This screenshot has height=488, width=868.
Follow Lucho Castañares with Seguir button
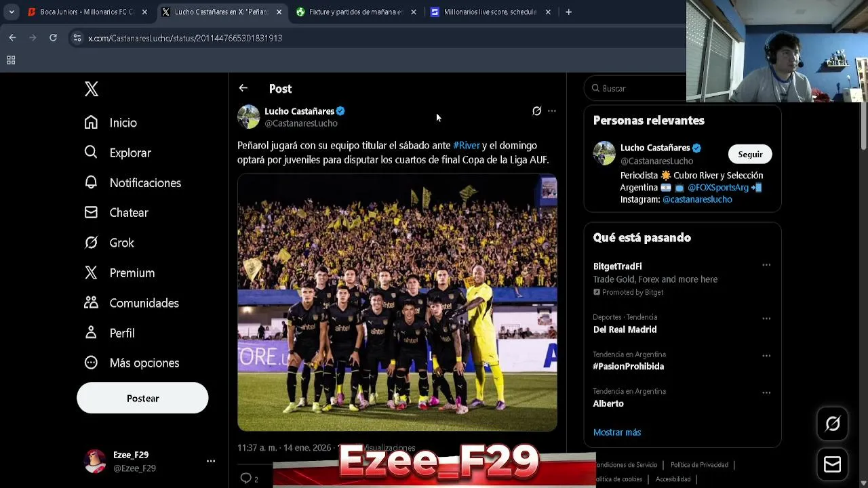[750, 155]
